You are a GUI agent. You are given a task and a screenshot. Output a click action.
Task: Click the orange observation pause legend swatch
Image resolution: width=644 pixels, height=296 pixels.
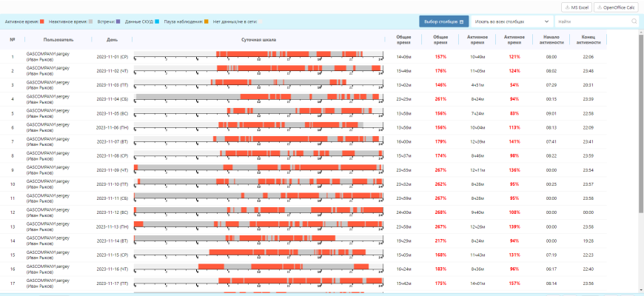[x=207, y=22]
